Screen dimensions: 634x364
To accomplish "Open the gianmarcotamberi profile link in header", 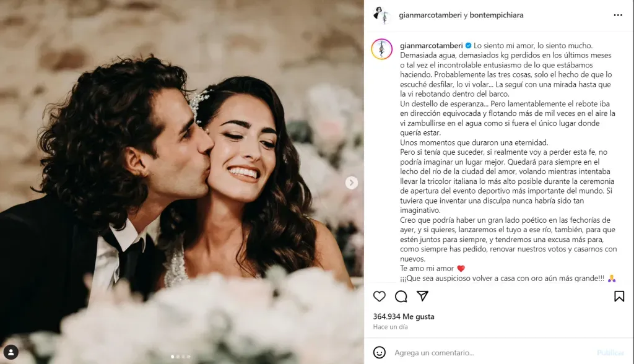I will (x=430, y=15).
